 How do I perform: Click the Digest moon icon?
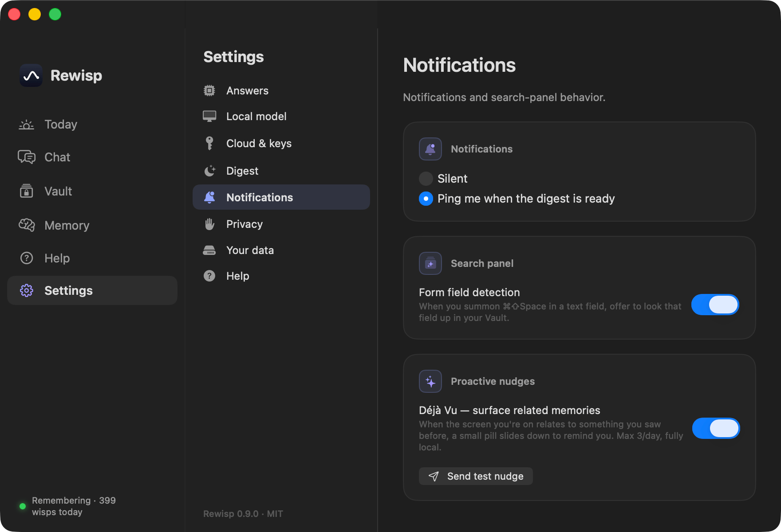point(209,171)
